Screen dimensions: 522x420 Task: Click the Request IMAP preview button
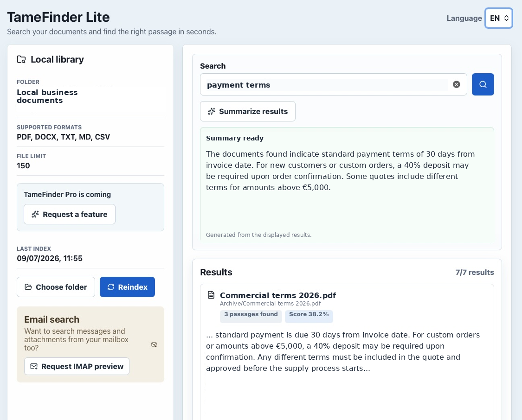tap(77, 367)
